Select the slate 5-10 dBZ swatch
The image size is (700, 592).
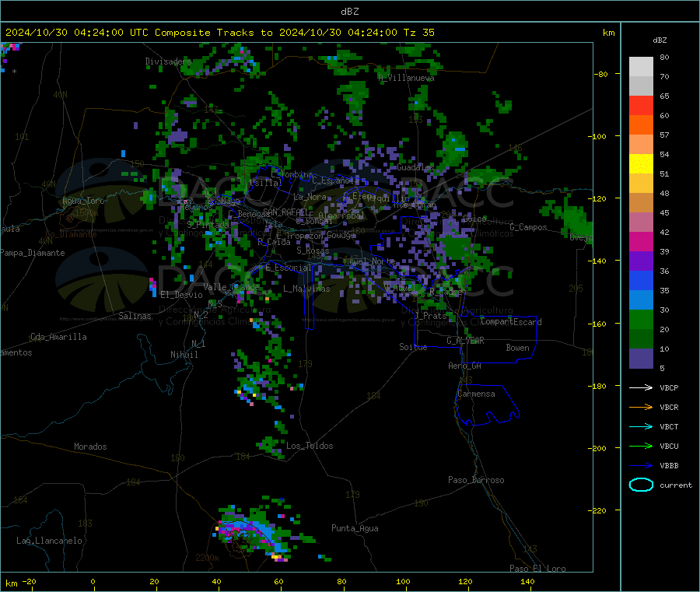point(641,359)
